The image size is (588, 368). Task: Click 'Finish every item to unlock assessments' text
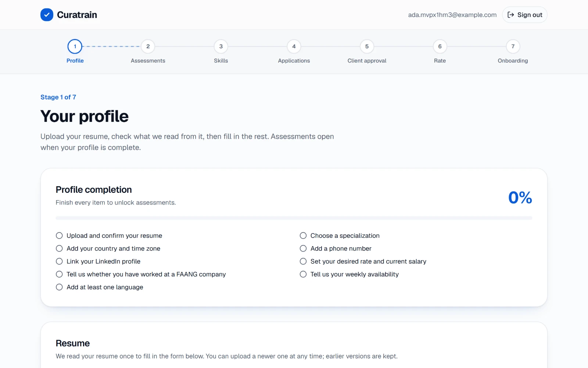click(116, 203)
